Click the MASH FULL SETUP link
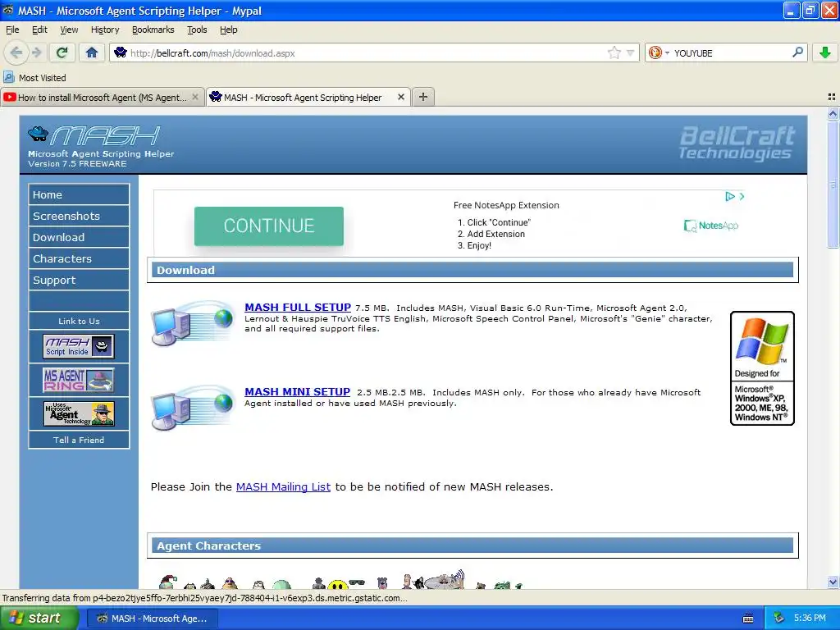The width and height of the screenshot is (840, 630). tap(298, 308)
